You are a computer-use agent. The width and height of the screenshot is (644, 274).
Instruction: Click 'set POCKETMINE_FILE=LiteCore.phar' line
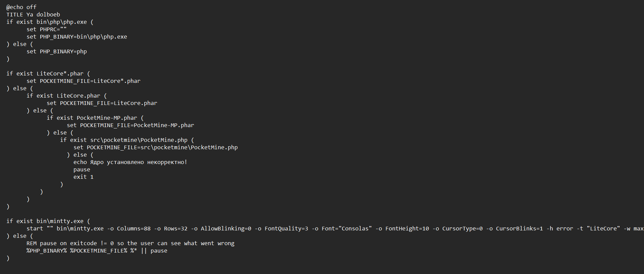click(x=102, y=103)
